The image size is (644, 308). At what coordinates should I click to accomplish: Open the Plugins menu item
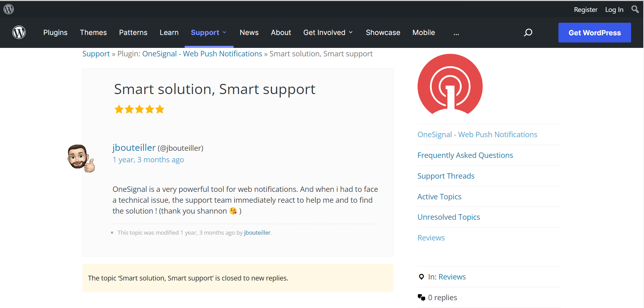(55, 33)
